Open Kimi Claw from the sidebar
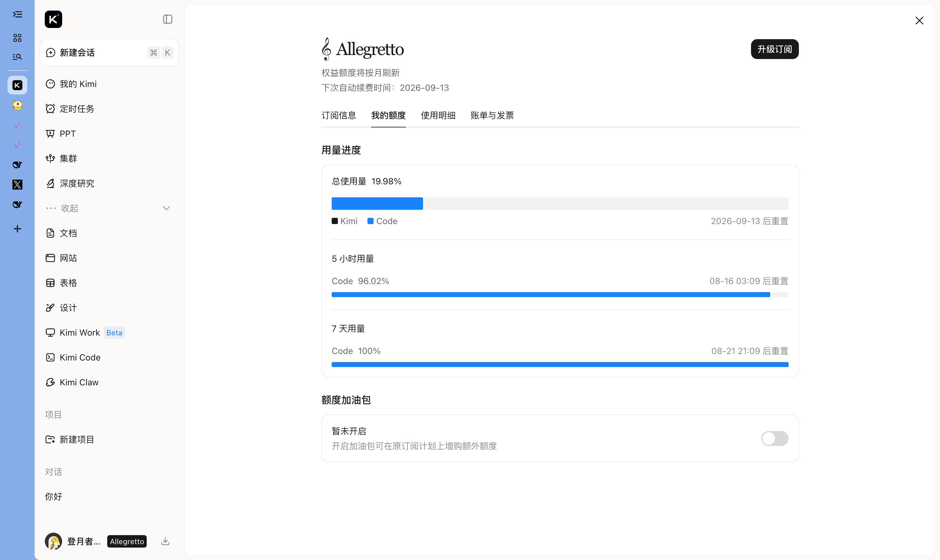This screenshot has width=940, height=560. [x=109, y=383]
